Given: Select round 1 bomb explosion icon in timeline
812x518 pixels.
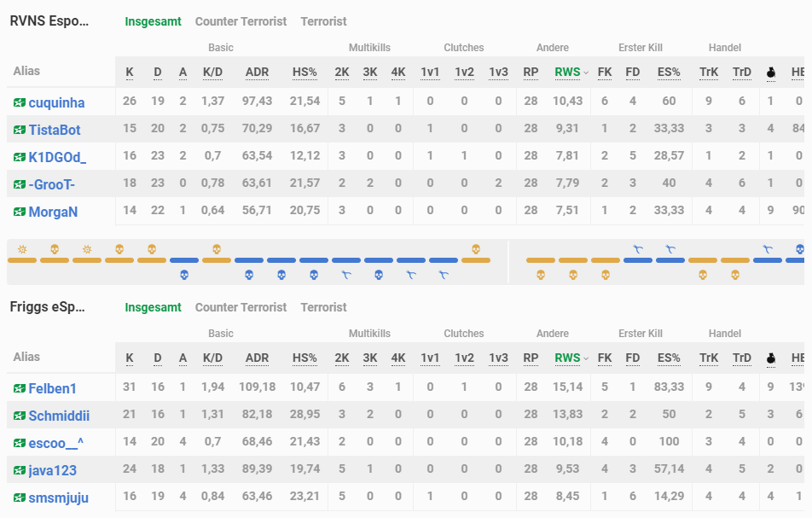Looking at the screenshot, I should tap(22, 250).
